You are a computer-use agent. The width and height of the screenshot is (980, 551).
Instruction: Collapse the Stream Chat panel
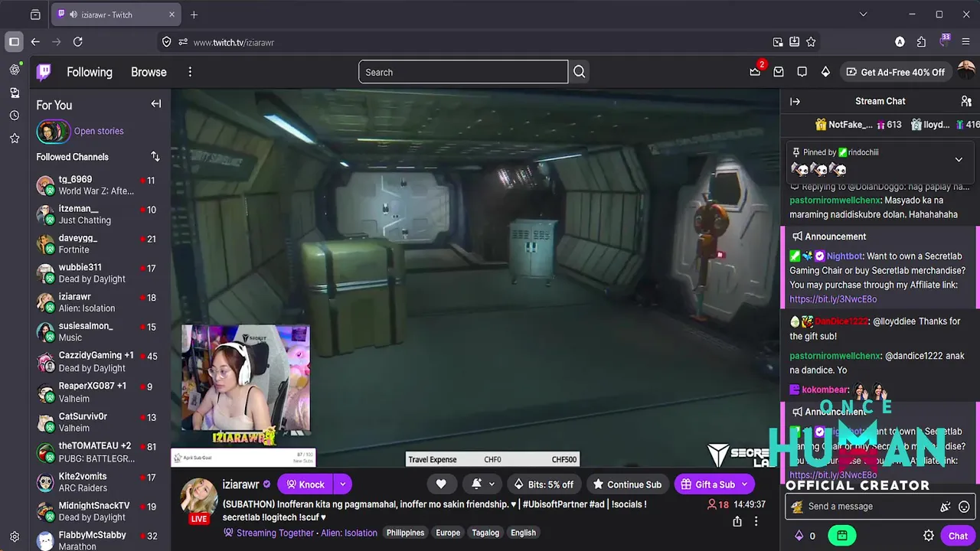coord(795,101)
